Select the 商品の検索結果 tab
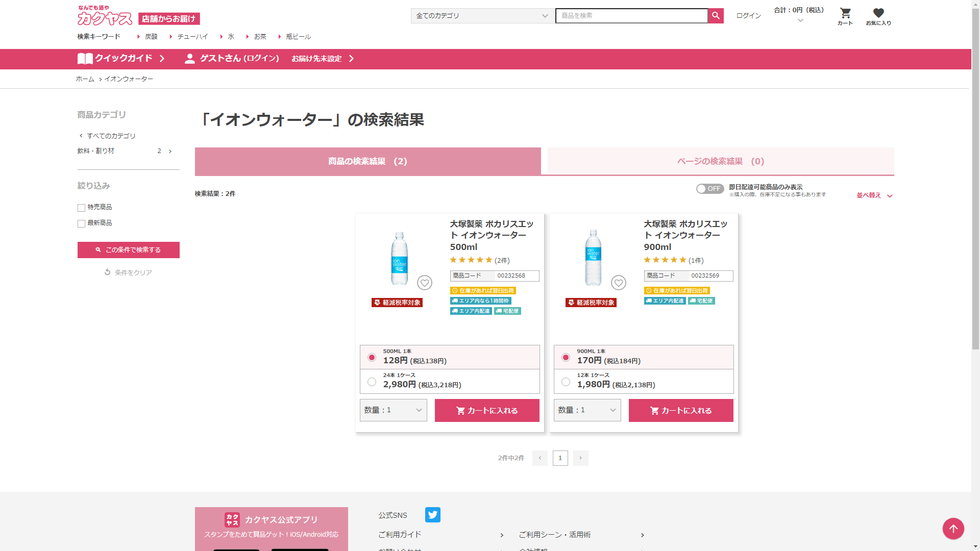Screen dimensions: 980x551 click(x=367, y=161)
